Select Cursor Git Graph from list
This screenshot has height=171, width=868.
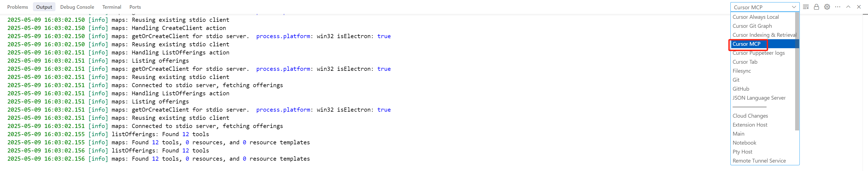click(x=752, y=26)
